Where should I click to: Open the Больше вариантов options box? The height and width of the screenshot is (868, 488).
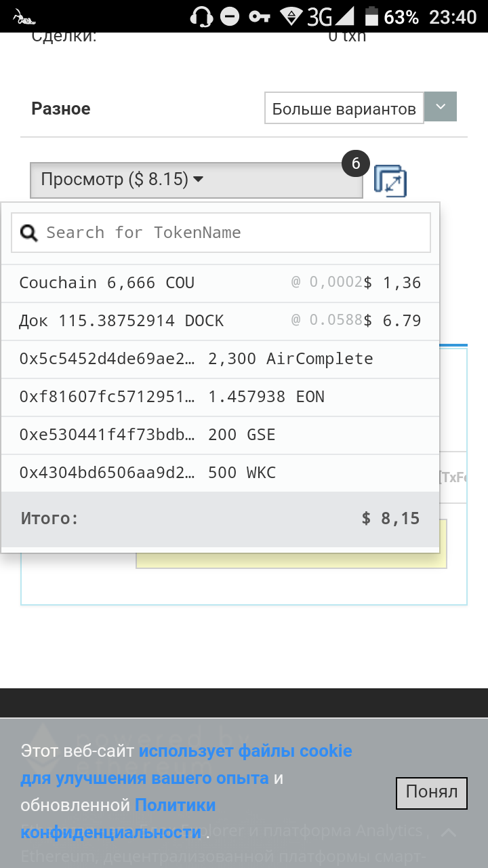click(x=344, y=108)
